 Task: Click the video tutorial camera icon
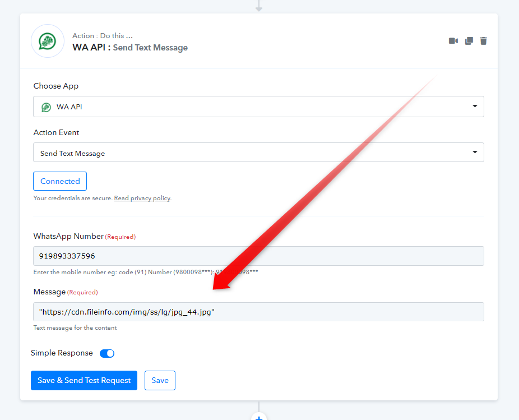[x=453, y=41]
